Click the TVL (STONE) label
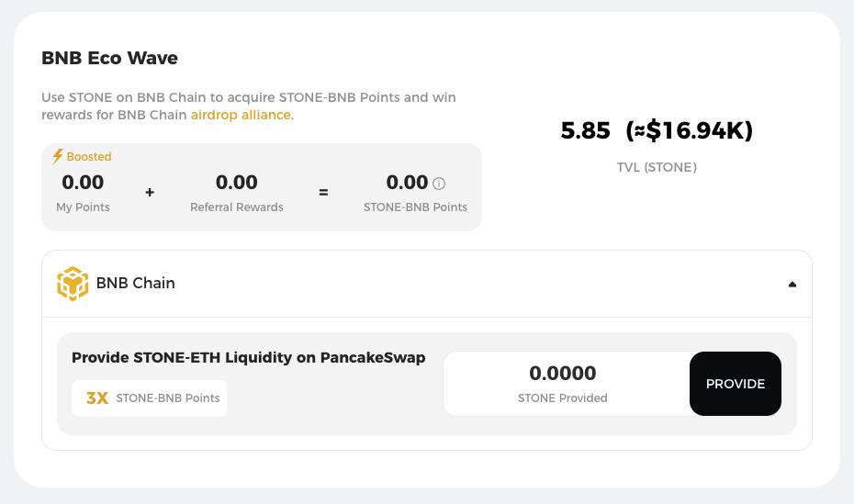This screenshot has height=504, width=854. click(x=657, y=167)
